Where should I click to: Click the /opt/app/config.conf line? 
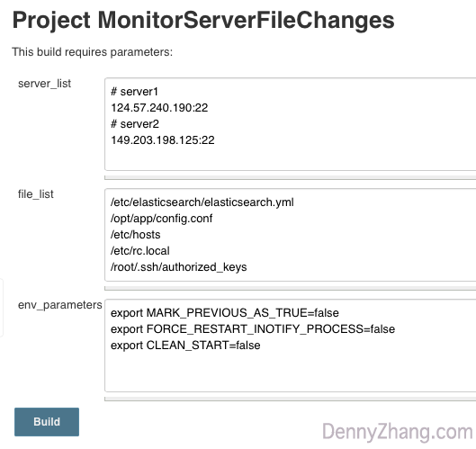(x=161, y=219)
